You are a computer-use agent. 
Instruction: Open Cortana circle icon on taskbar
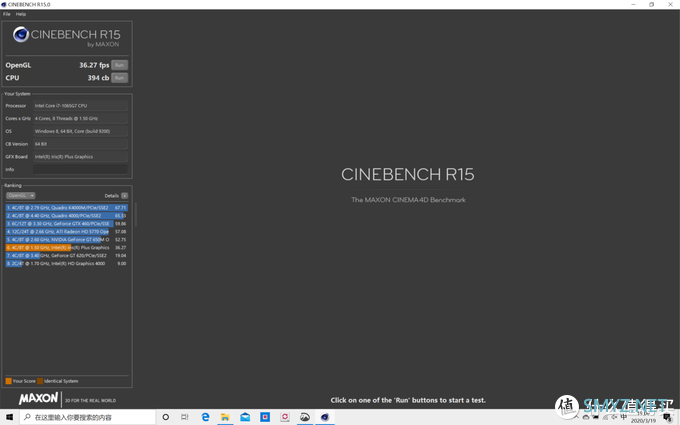pos(166,417)
